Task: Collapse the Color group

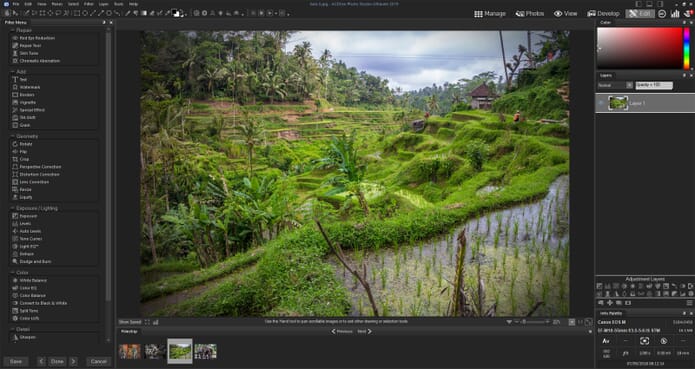Action: (12, 272)
